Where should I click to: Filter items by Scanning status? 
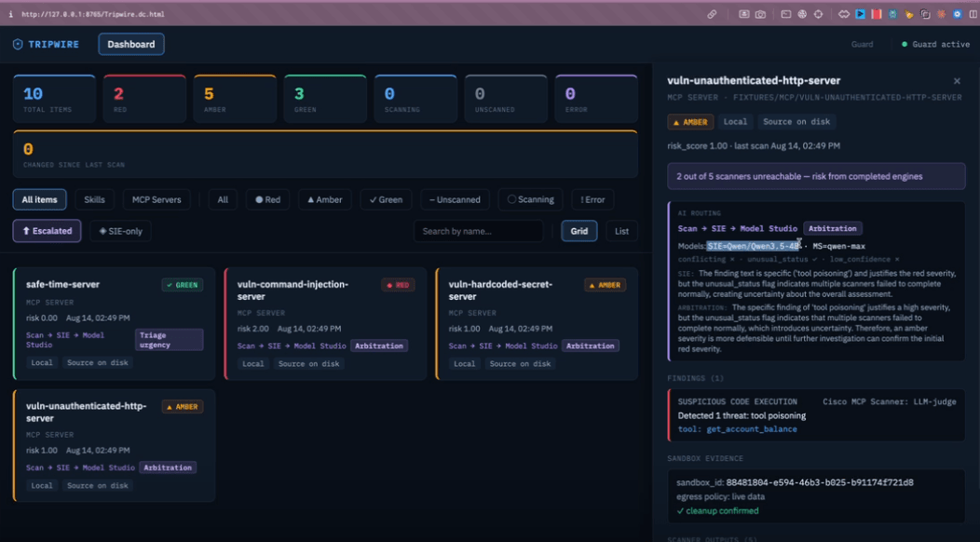531,199
